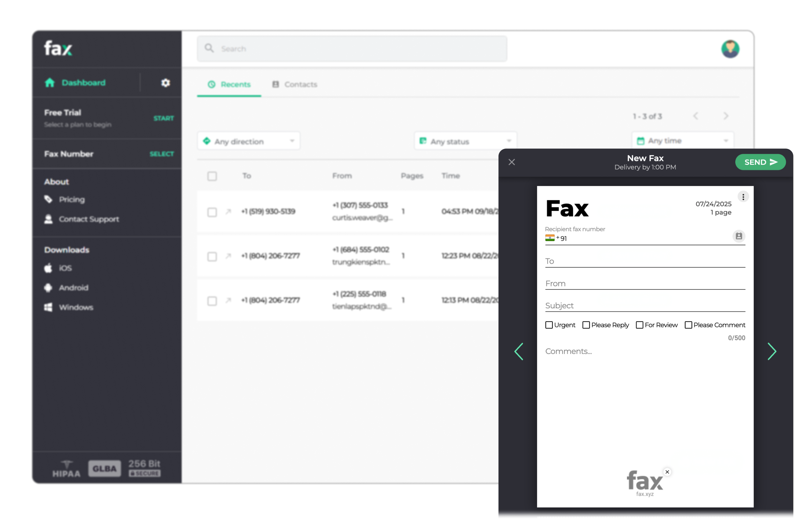Open the Any status filter dropdown
Viewport: 812px width, 520px height.
click(465, 141)
